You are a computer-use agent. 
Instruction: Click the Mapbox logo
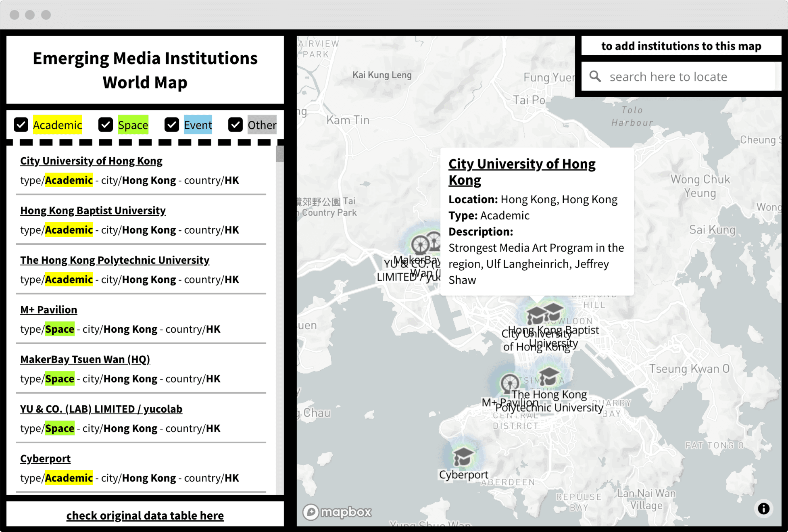(337, 512)
